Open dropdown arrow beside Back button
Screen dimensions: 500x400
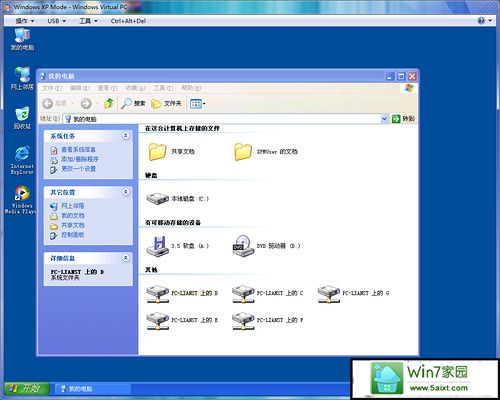72,104
